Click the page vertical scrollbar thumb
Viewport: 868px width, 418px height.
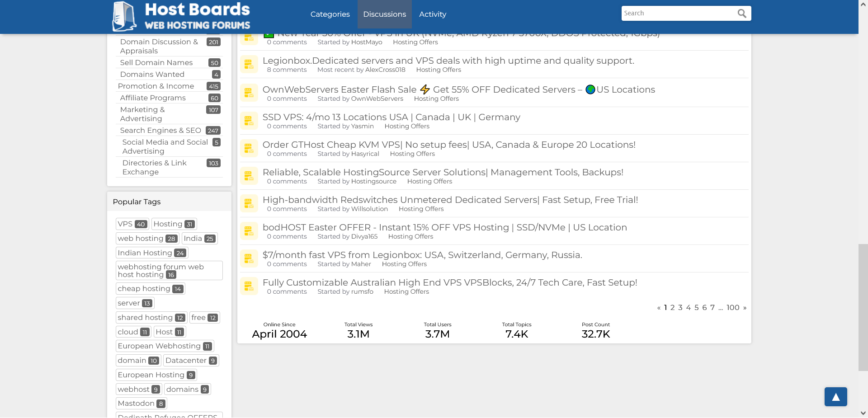[863, 307]
